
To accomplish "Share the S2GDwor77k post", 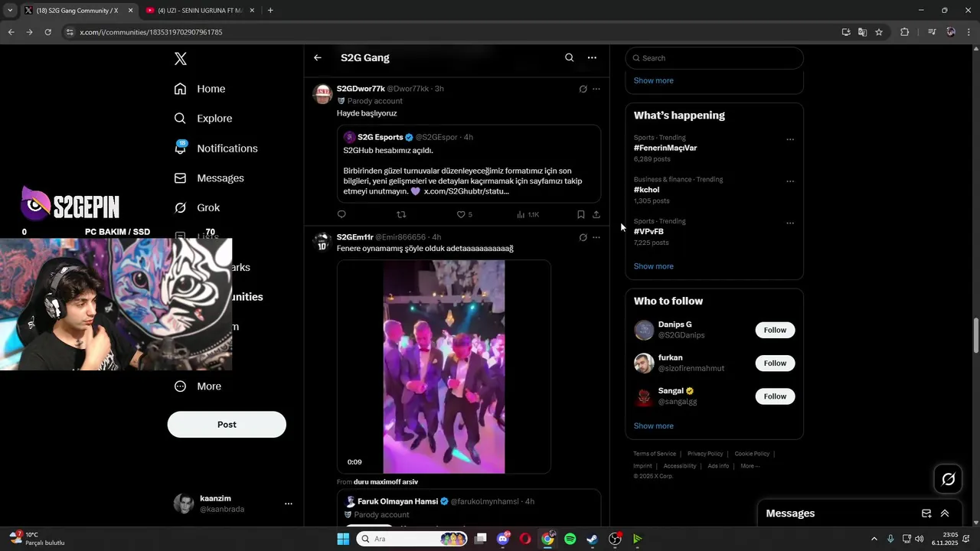I will point(596,214).
